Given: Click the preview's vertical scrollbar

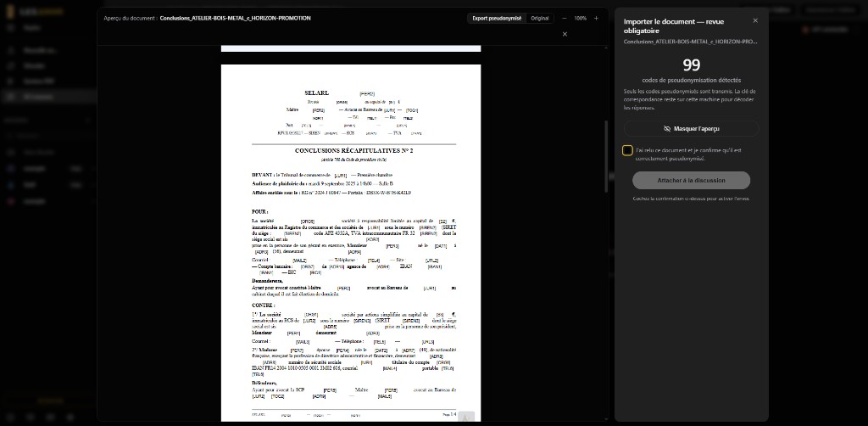Looking at the screenshot, I should (605, 157).
